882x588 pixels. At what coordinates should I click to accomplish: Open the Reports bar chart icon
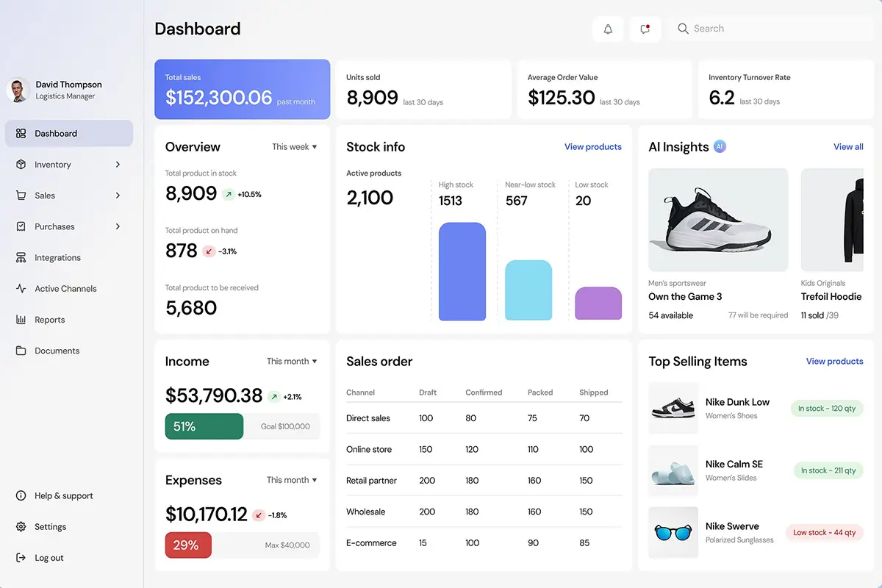coord(23,319)
